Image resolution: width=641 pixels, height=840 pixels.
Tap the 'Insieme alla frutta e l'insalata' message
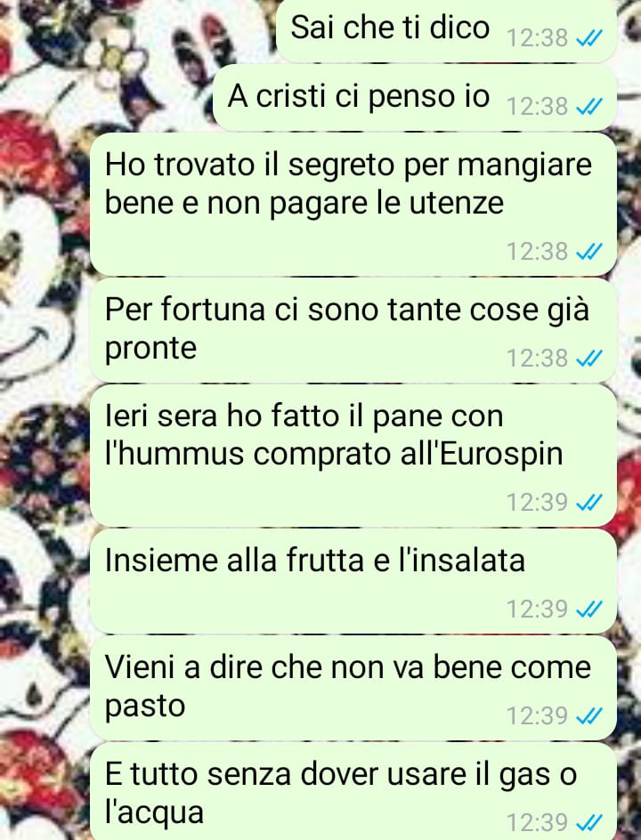pyautogui.click(x=353, y=581)
